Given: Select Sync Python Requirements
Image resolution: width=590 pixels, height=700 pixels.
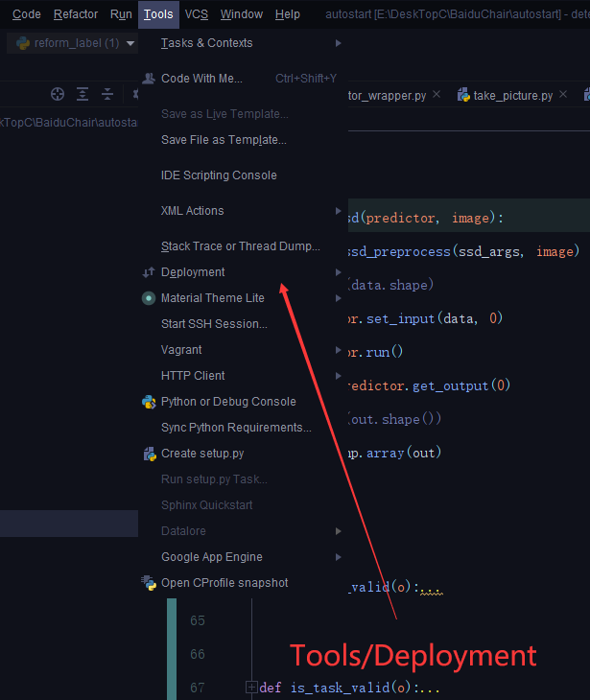Looking at the screenshot, I should [x=243, y=428].
